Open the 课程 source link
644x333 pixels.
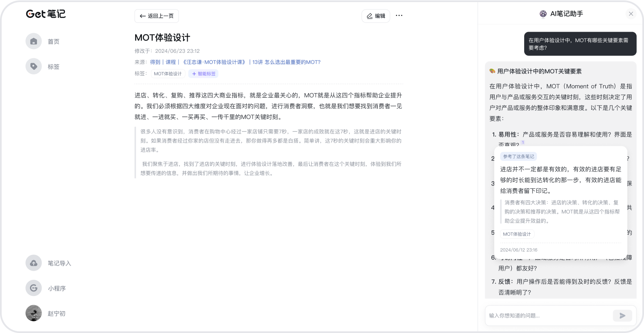coord(171,62)
